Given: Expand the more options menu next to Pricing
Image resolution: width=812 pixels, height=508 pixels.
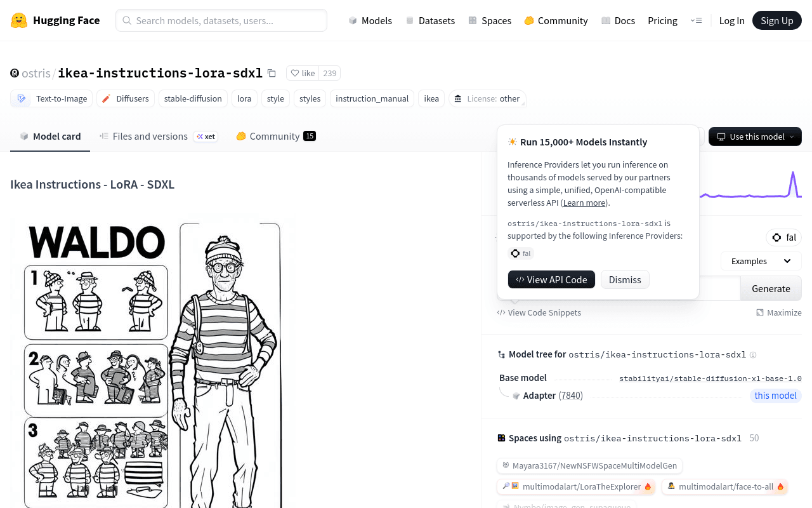Looking at the screenshot, I should [696, 20].
